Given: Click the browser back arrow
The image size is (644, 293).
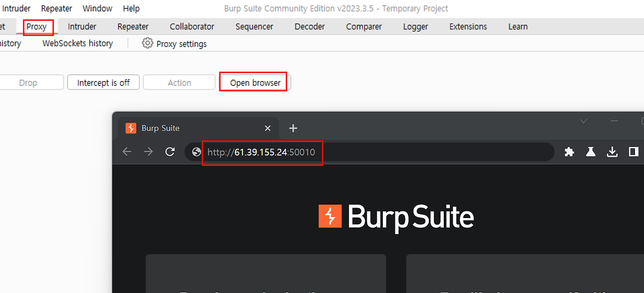Looking at the screenshot, I should point(127,152).
